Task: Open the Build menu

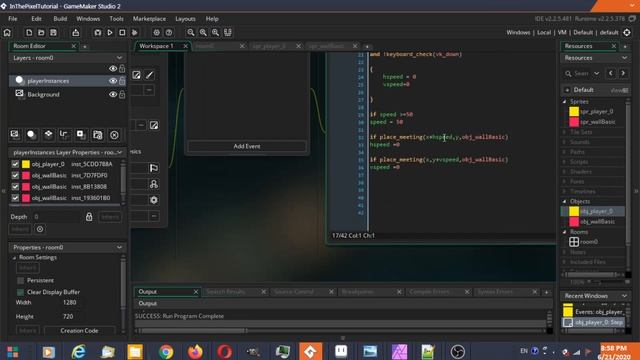Action: (60, 19)
